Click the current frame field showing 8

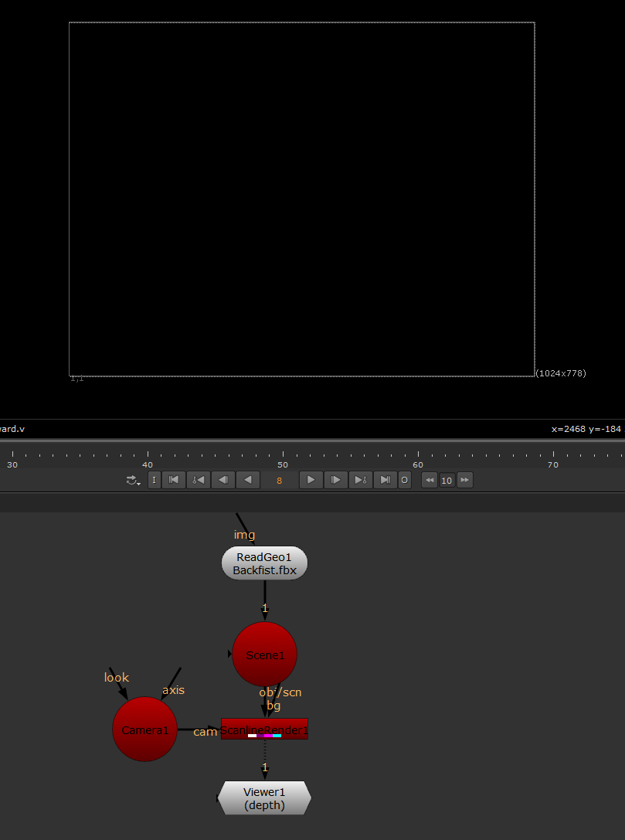pyautogui.click(x=279, y=481)
